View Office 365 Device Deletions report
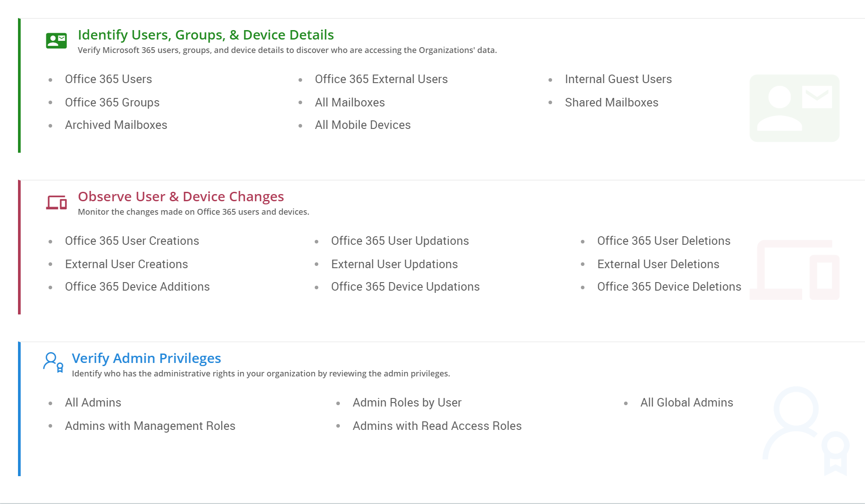Viewport: 865px width, 504px height. (669, 287)
